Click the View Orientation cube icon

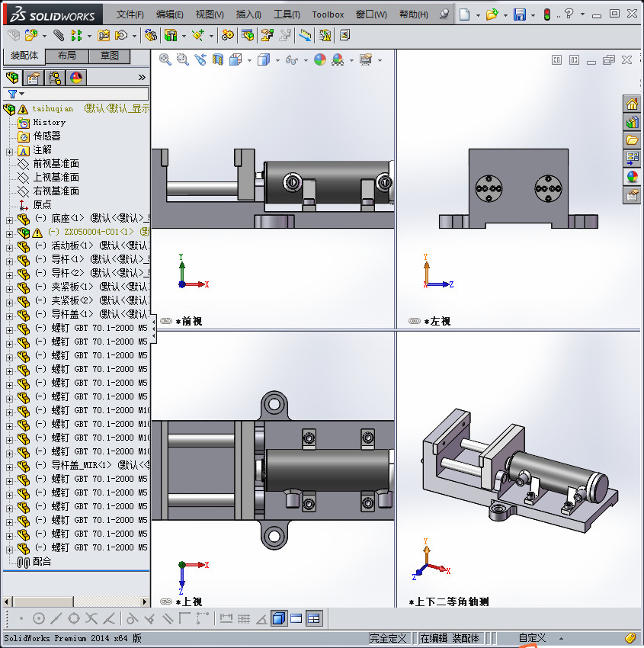[235, 60]
